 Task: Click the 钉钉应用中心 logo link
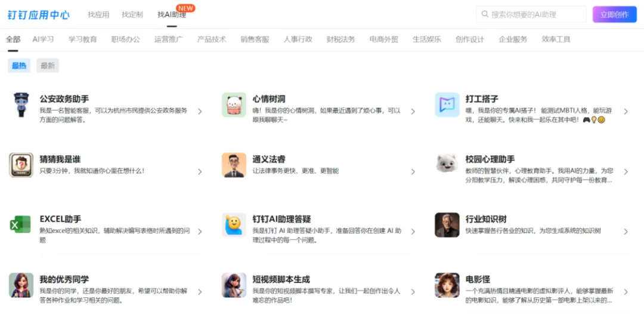coord(39,15)
